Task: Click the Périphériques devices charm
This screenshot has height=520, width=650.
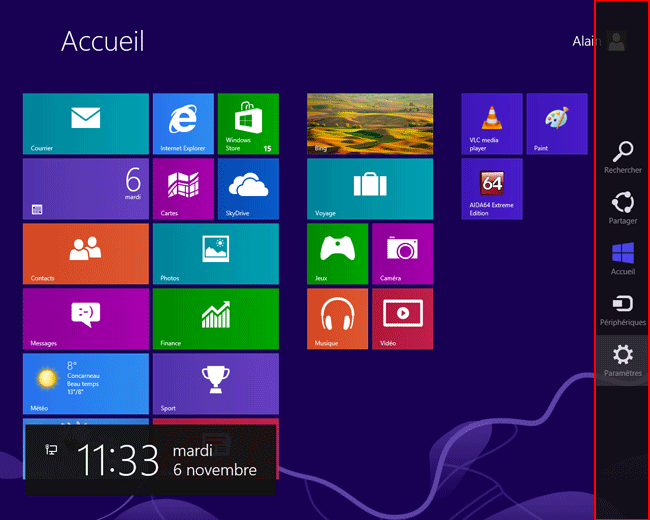Action: (623, 309)
